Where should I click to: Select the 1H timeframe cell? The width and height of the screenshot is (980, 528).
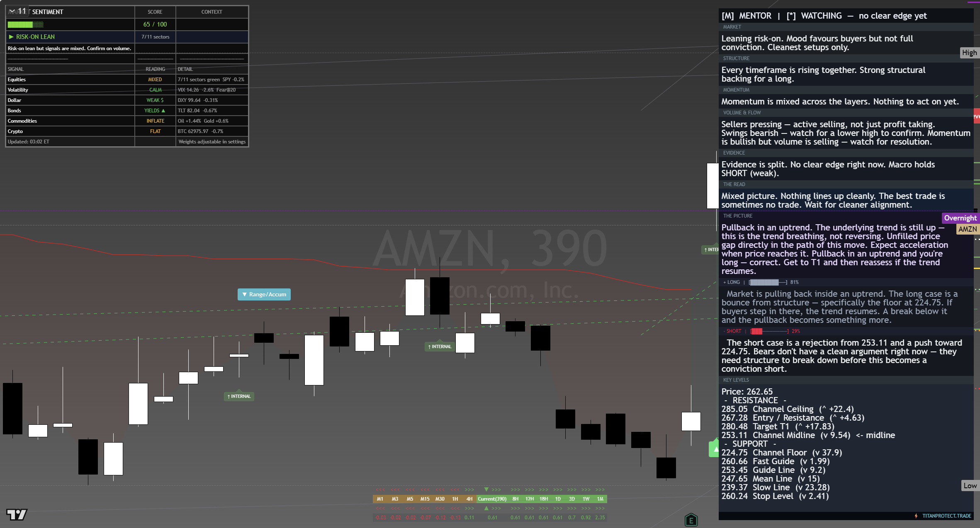coord(455,499)
